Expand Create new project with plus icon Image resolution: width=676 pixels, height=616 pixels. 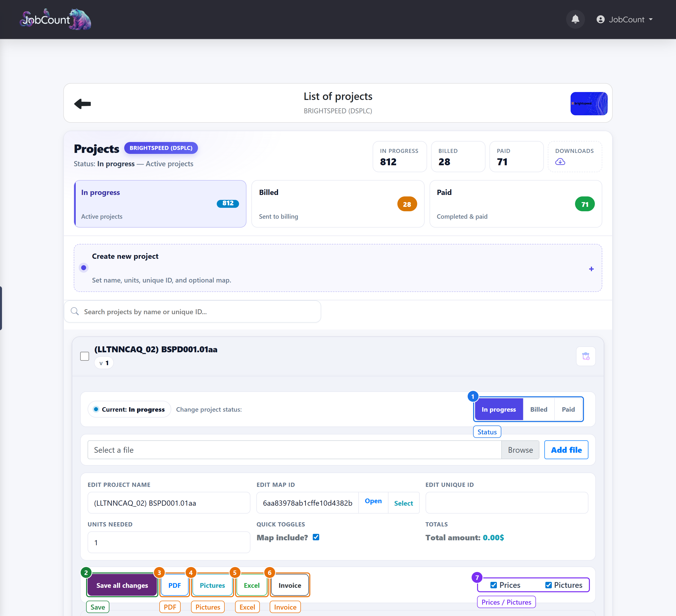tap(591, 269)
